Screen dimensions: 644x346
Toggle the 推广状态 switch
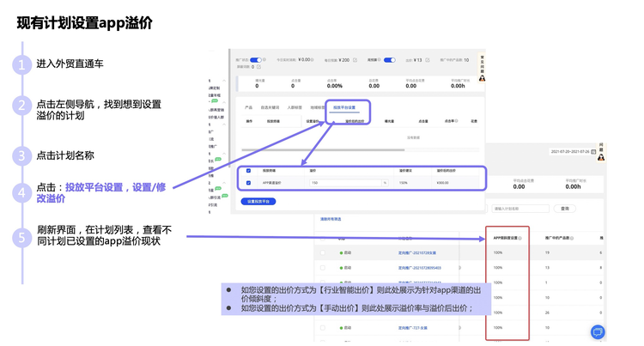click(256, 60)
